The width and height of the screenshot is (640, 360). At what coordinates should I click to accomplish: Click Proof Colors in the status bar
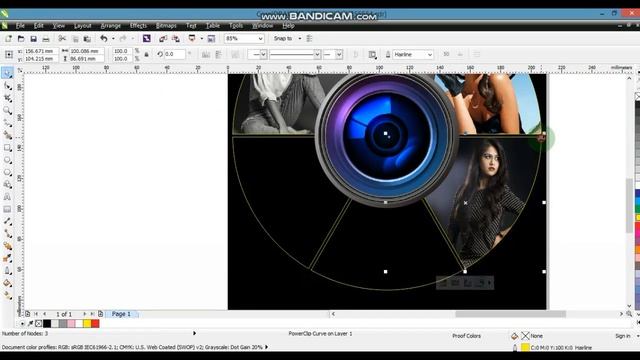tap(466, 336)
